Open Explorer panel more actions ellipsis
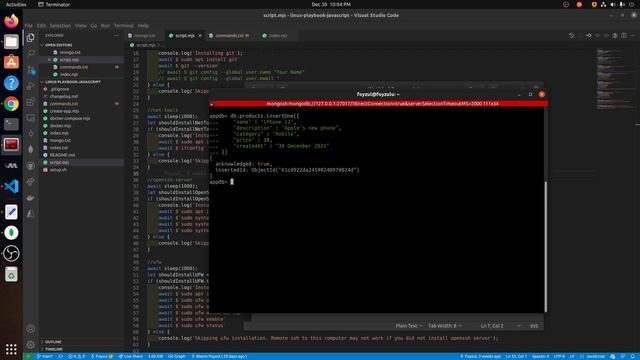This screenshot has height=360, width=640. (x=116, y=36)
